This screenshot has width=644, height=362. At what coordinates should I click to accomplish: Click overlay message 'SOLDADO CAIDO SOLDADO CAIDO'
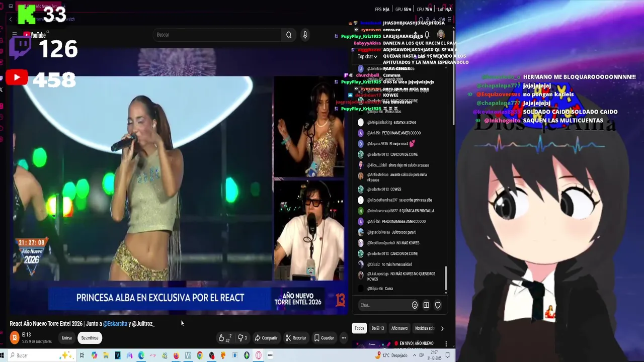tap(570, 112)
